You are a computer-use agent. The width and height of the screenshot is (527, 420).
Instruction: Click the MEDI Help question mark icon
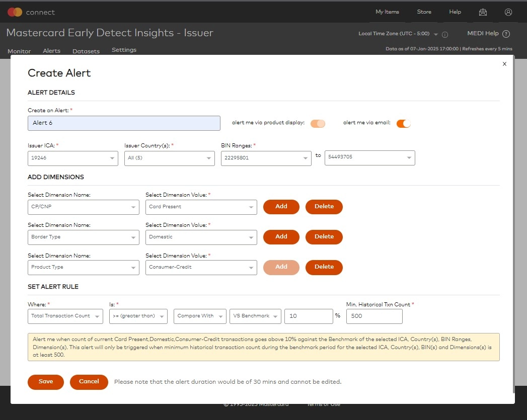pos(507,33)
